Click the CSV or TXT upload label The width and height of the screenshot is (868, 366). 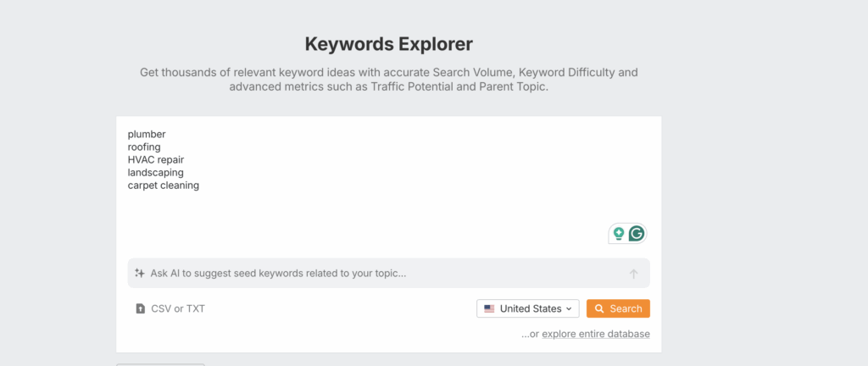[x=178, y=308]
